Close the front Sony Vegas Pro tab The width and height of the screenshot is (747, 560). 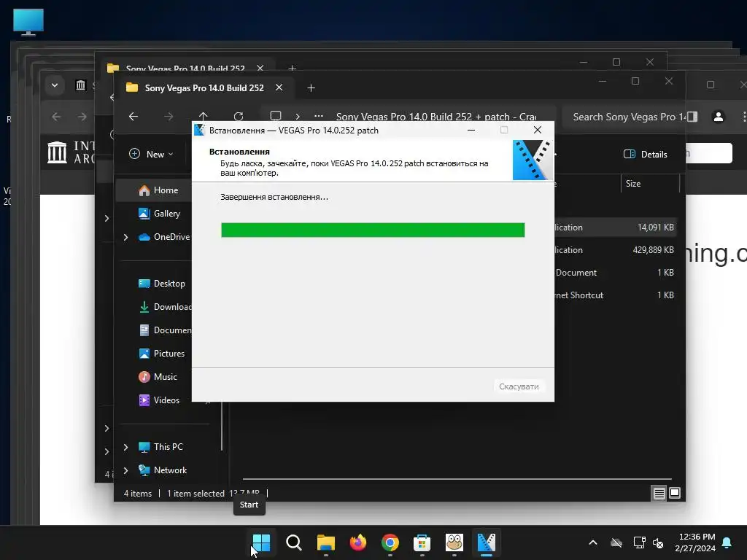279,87
